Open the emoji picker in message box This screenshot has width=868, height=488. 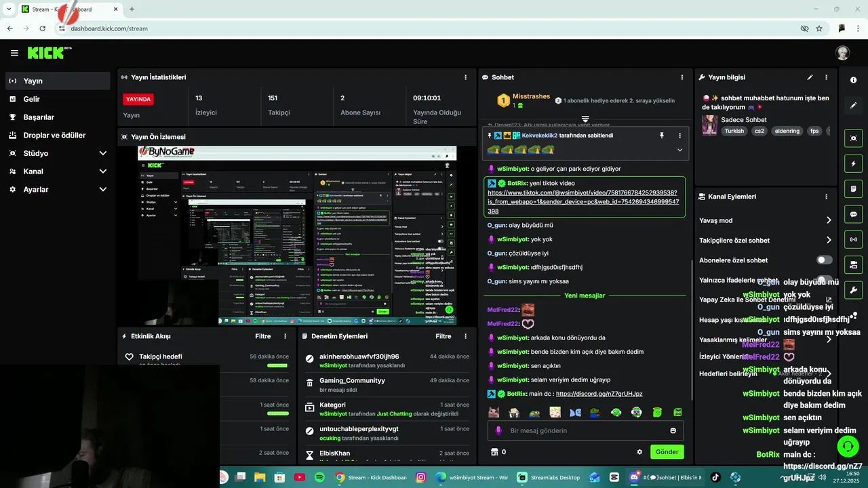click(x=673, y=430)
